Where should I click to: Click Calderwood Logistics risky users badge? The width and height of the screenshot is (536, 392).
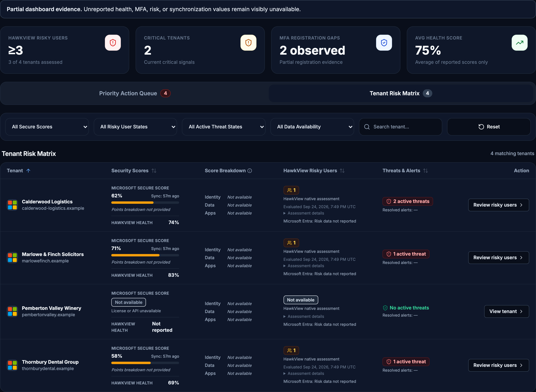click(x=291, y=190)
